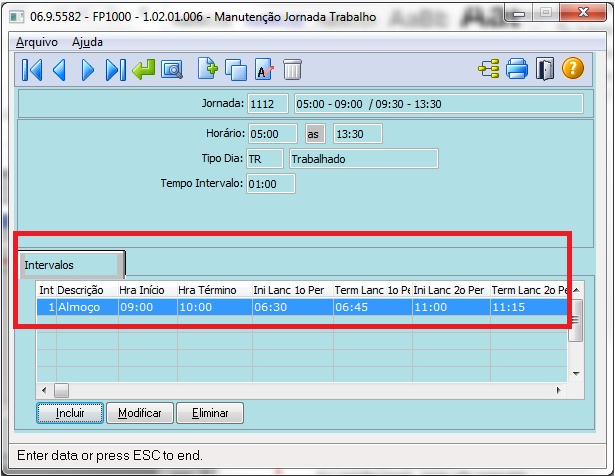Click the Horário start field 05:00
This screenshot has width=615, height=476.
point(273,134)
